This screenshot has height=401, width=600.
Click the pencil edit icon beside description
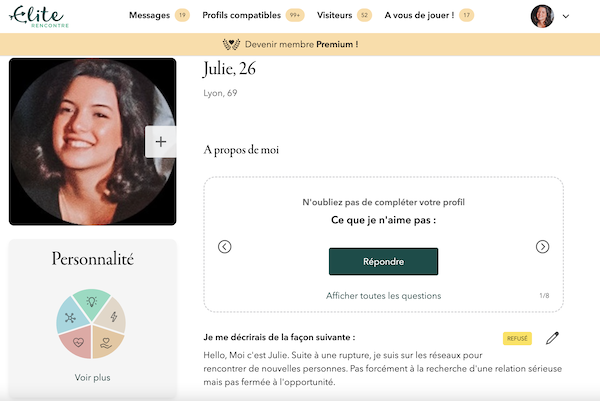pyautogui.click(x=552, y=338)
